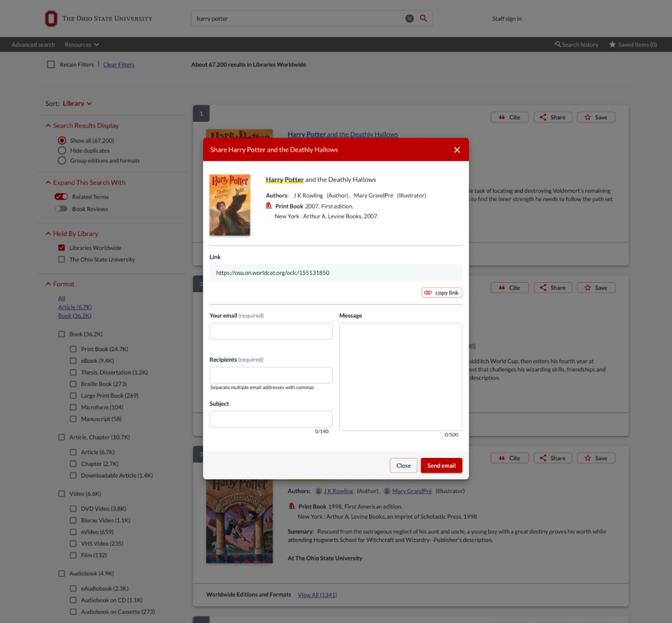Click Share on the second result

pos(553,288)
